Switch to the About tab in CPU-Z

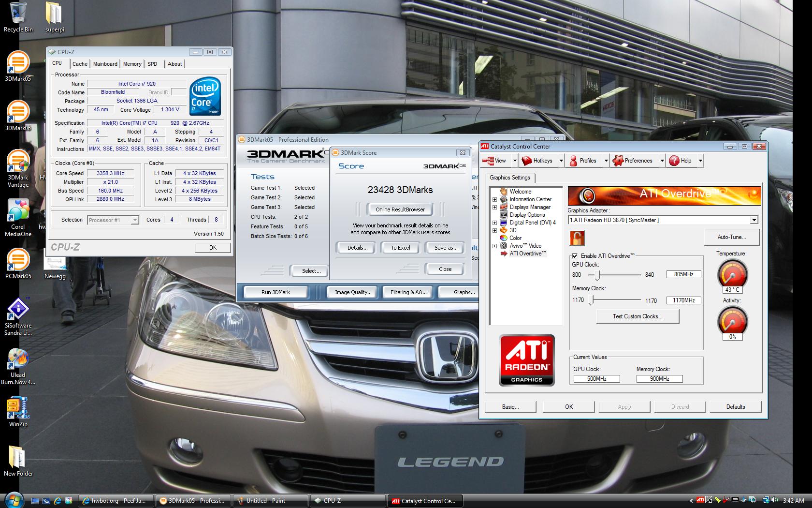point(174,64)
